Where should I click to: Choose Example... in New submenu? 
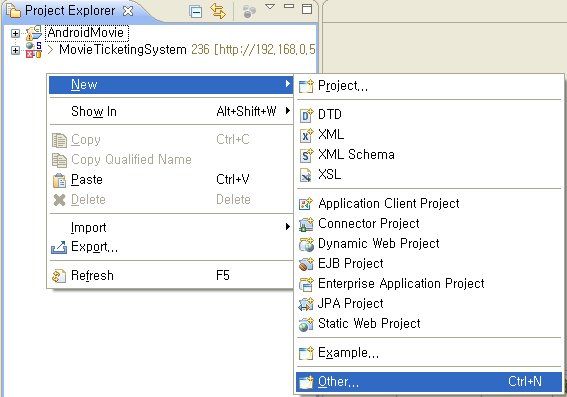click(429, 353)
